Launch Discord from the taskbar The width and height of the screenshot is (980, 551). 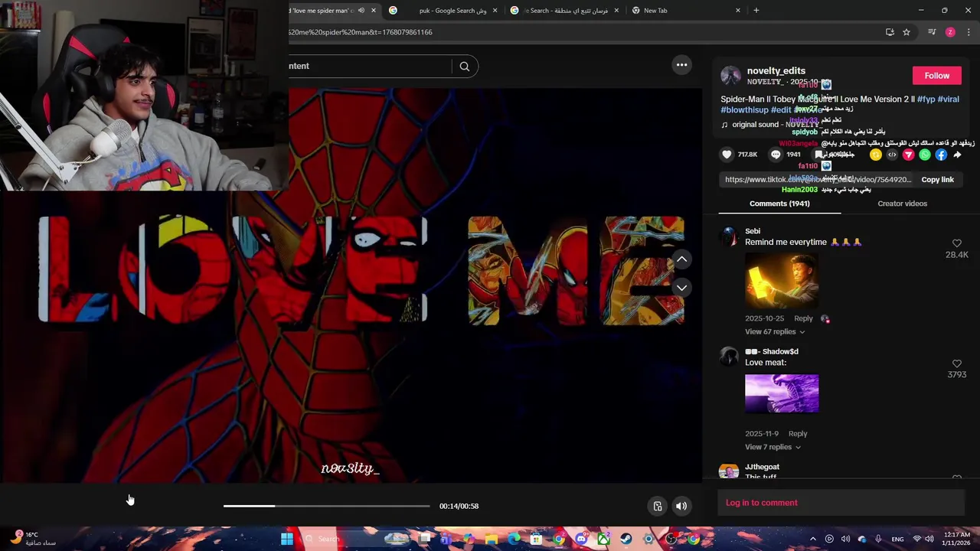(x=581, y=539)
